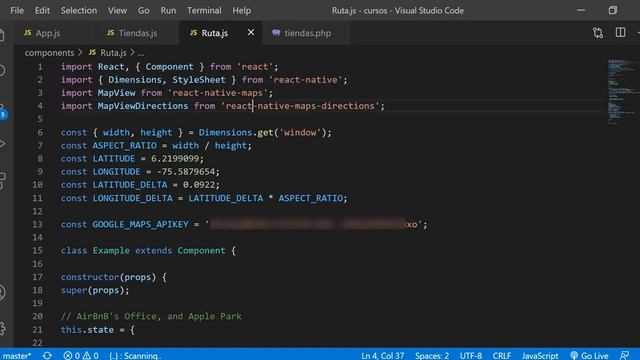Start the server with Go Live

pos(589,356)
